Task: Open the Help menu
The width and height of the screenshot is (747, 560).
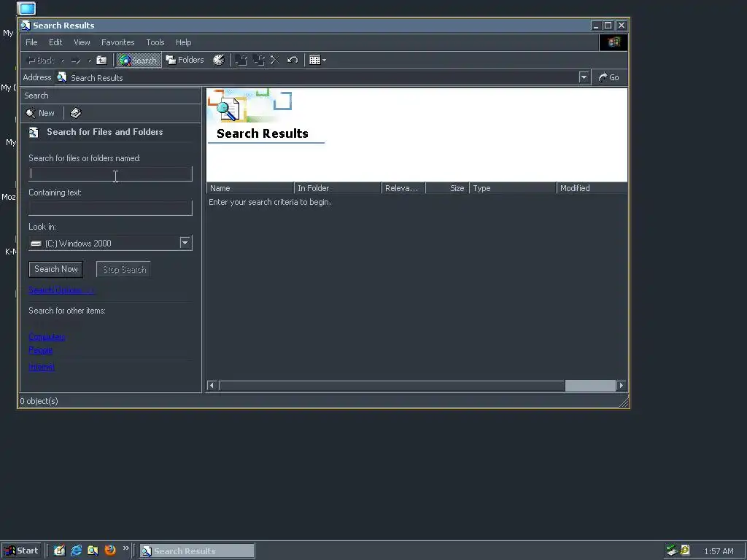Action: click(183, 42)
